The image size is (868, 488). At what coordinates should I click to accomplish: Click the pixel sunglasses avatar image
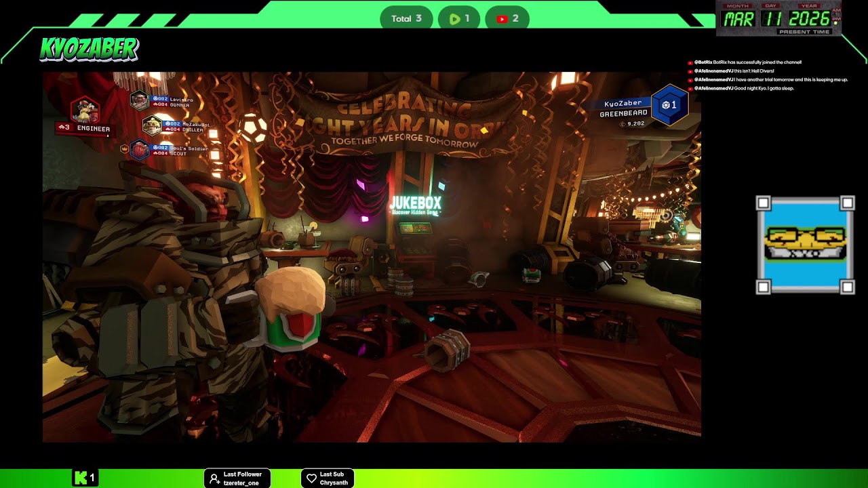pos(805,245)
